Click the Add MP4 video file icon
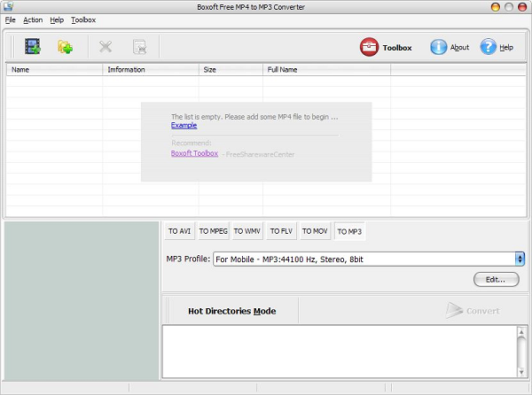Viewport: 532px width, 395px height. [x=33, y=46]
